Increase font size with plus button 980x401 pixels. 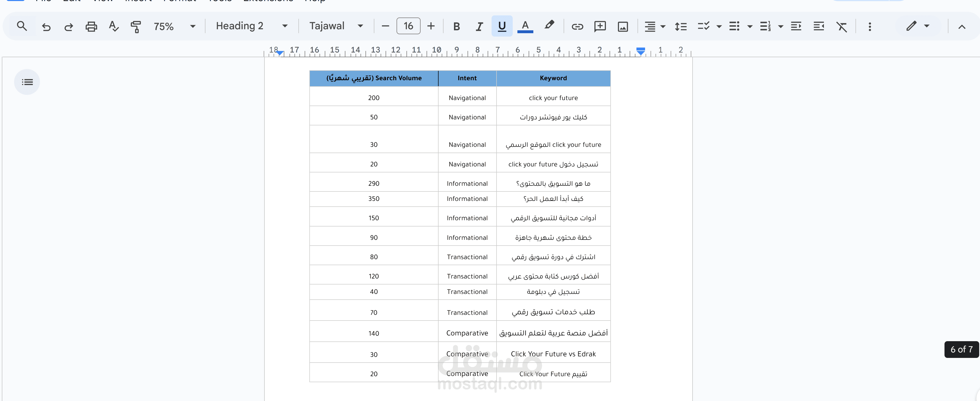(x=431, y=26)
